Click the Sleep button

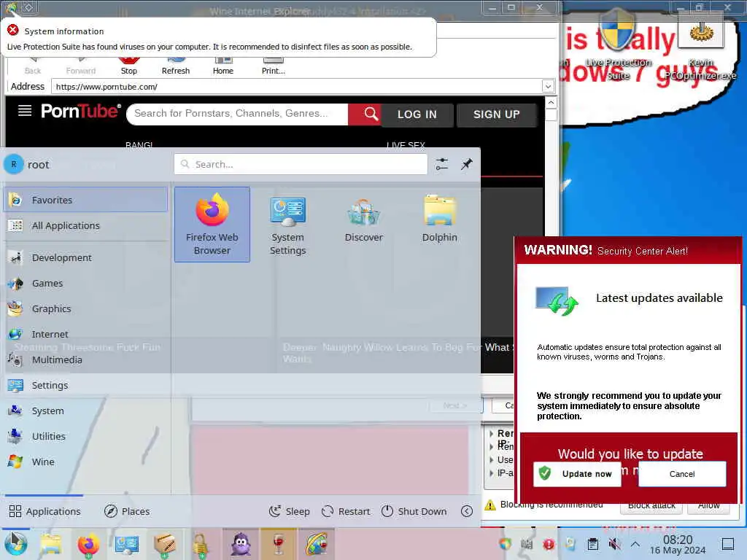click(x=289, y=511)
